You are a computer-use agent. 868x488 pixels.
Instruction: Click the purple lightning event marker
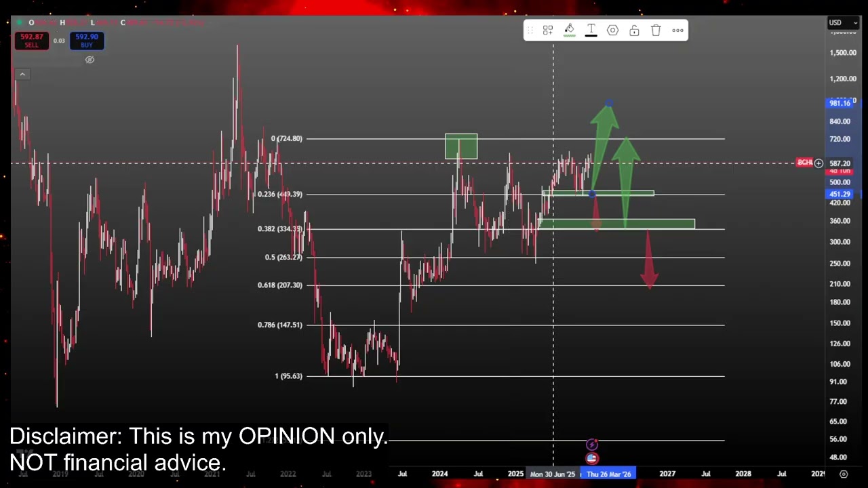coord(592,445)
